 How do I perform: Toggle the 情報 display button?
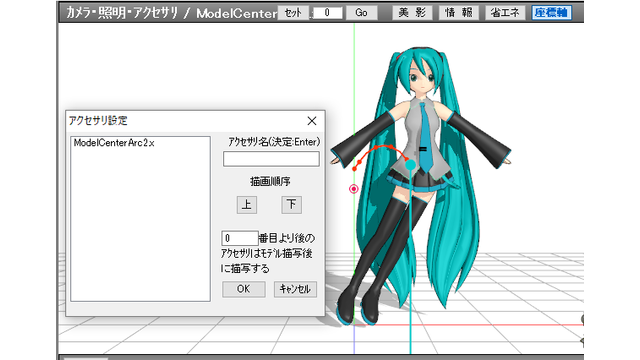click(458, 13)
